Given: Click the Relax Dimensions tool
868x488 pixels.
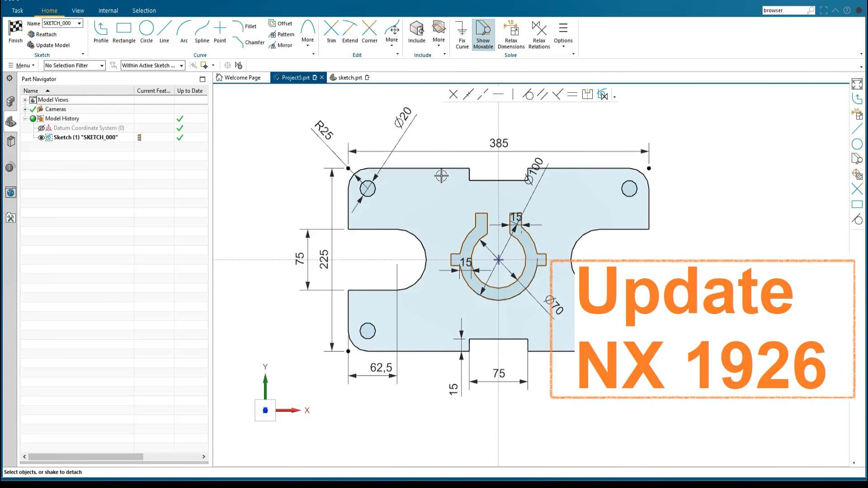Looking at the screenshot, I should (511, 35).
